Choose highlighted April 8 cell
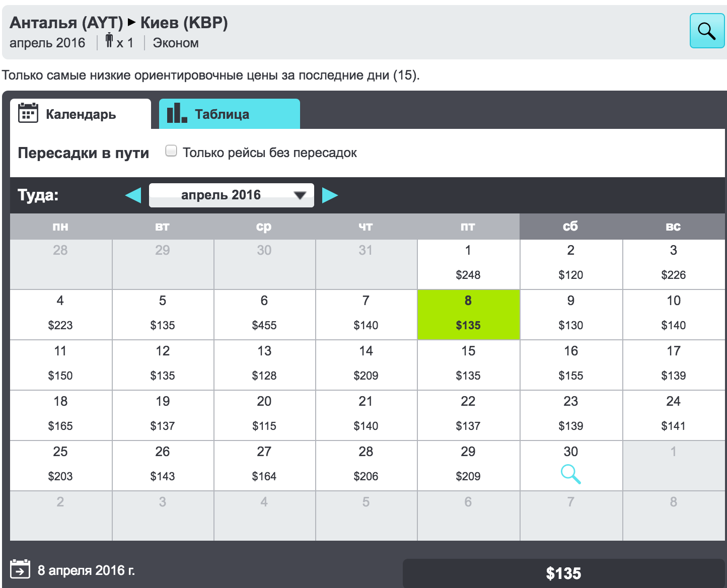Image resolution: width=727 pixels, height=588 pixels. [468, 314]
